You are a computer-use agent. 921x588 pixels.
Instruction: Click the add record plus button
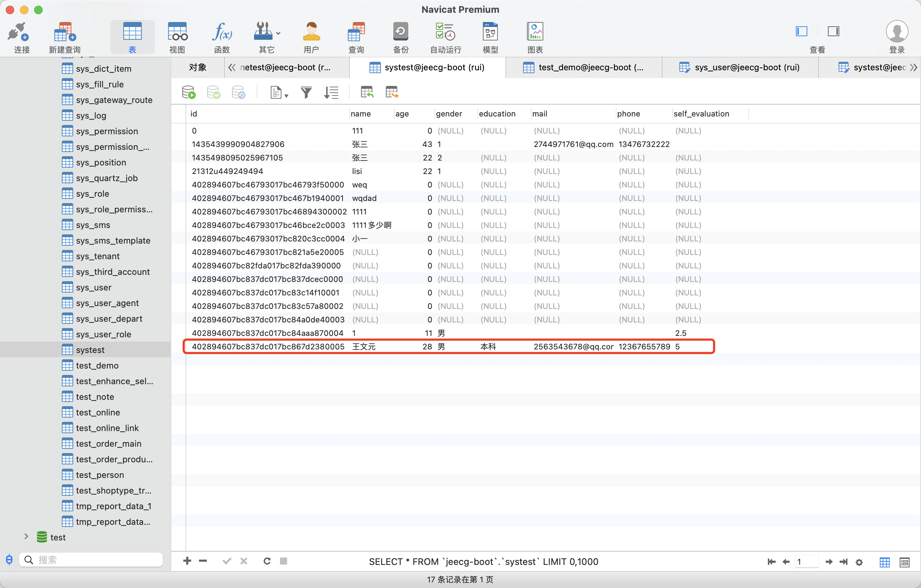click(187, 561)
